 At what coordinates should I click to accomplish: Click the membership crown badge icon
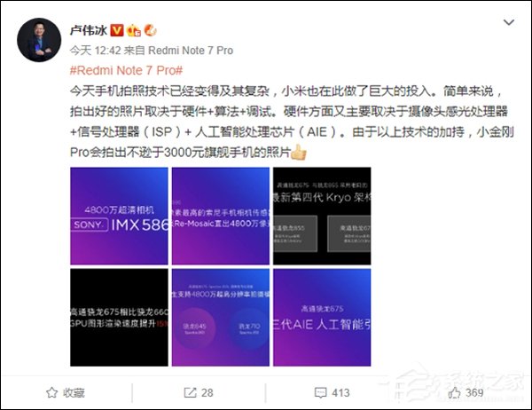pyautogui.click(x=134, y=31)
